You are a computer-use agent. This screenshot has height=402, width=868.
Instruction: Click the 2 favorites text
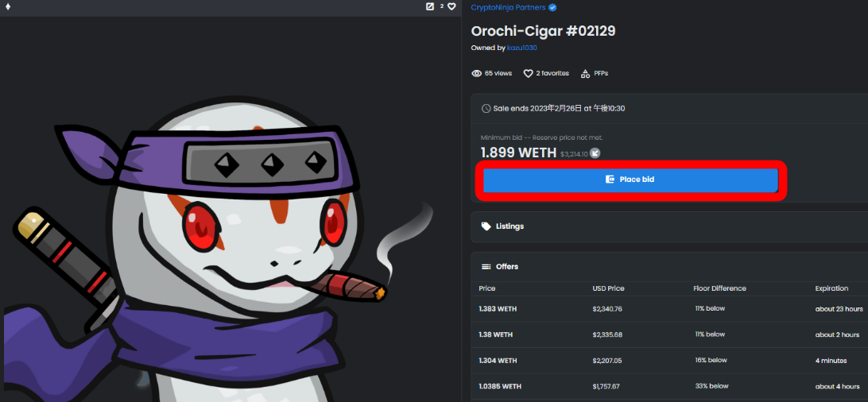pyautogui.click(x=552, y=74)
